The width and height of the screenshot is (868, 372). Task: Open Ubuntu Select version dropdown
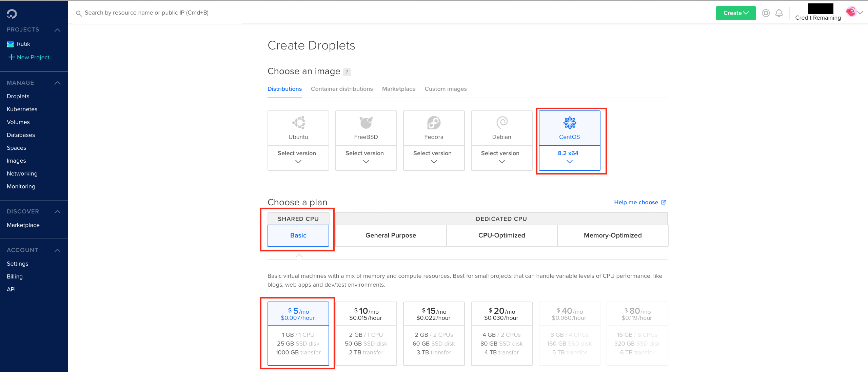click(x=298, y=158)
